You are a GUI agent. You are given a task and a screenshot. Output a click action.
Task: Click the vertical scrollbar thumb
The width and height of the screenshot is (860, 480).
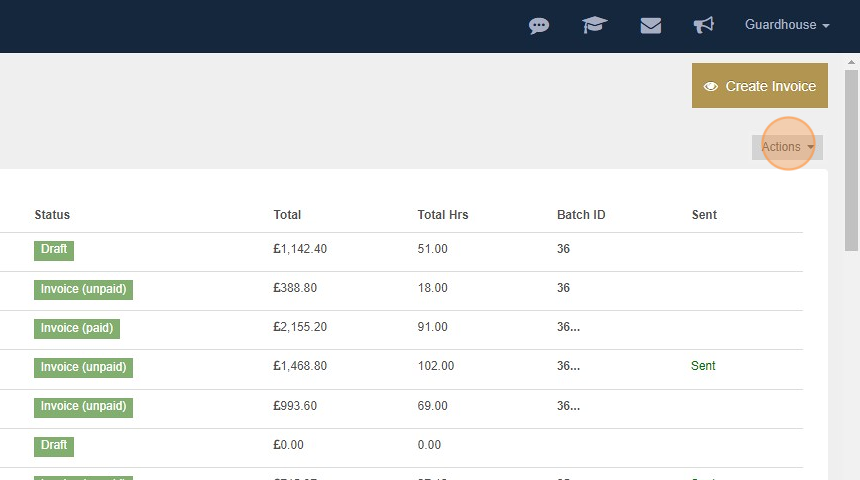[x=851, y=160]
